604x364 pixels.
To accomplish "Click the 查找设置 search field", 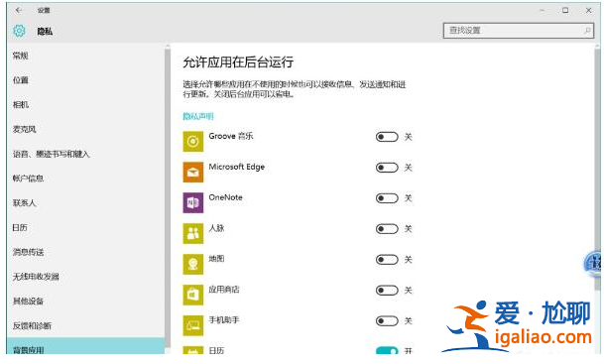I will point(519,30).
